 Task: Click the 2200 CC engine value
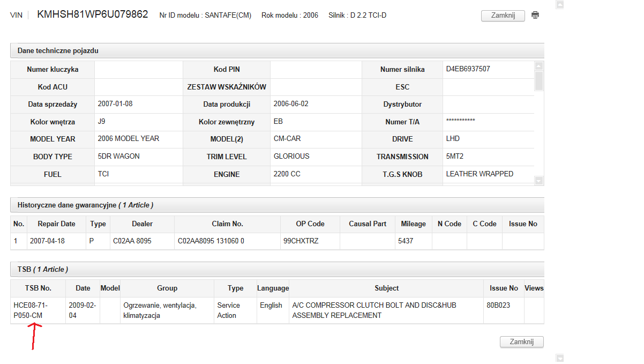click(287, 174)
